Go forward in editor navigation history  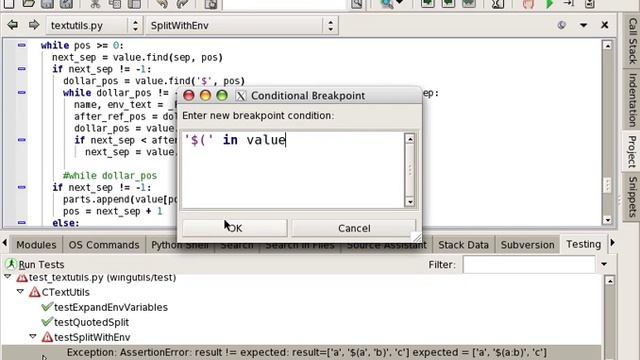tap(33, 25)
